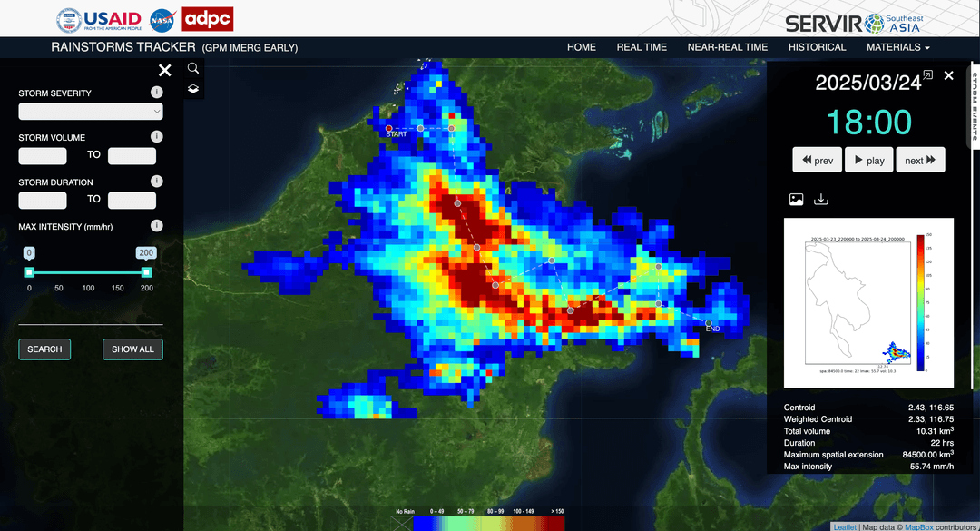Image resolution: width=980 pixels, height=531 pixels.
Task: Open the map layers switcher icon
Action: 192,89
